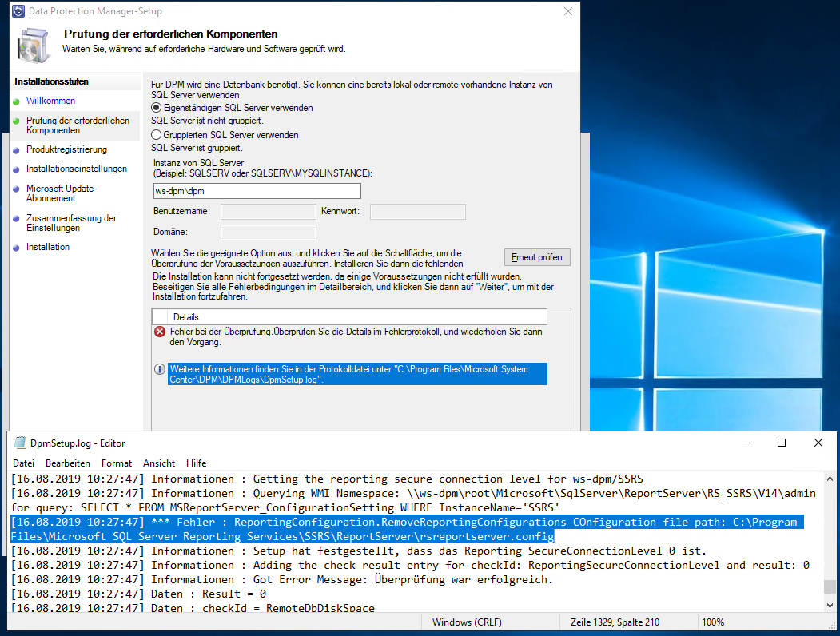Close the Data Protection Manager setup window
The height and width of the screenshot is (636, 840).
pos(567,11)
